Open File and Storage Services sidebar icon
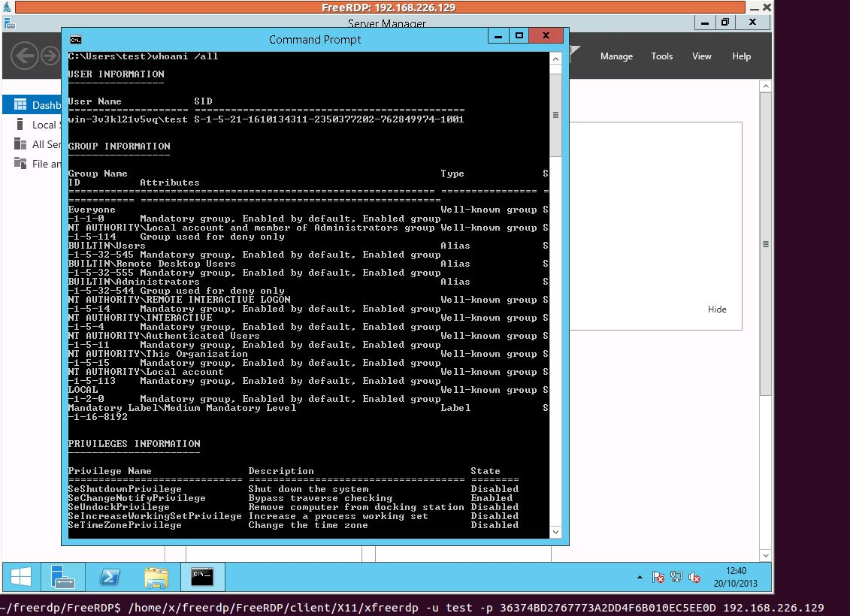The image size is (850, 616). [20, 163]
